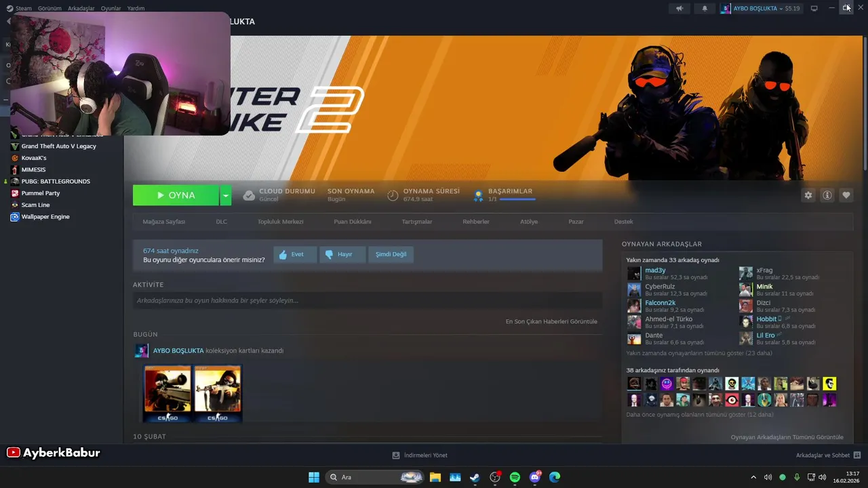Open friend Lil Ero's profile

[x=765, y=335]
